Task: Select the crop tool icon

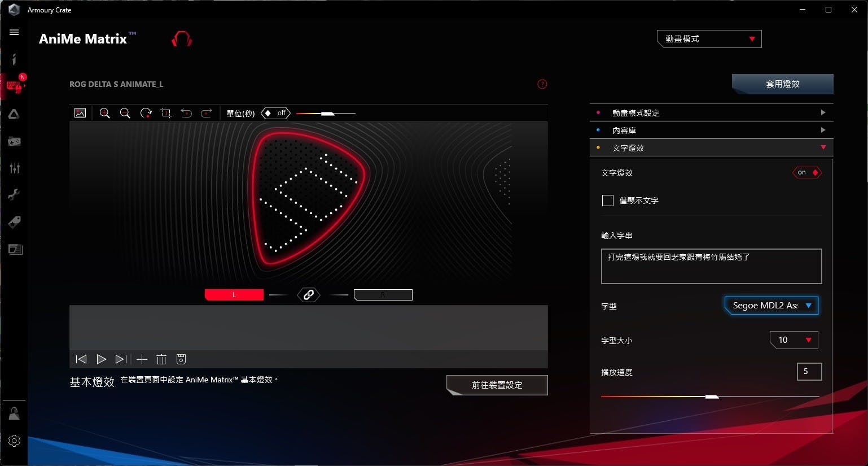Action: coord(166,113)
